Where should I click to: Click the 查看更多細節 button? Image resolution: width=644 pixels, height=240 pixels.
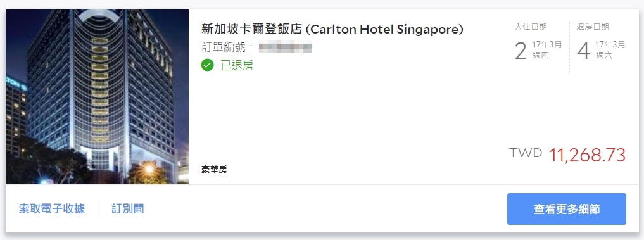(x=566, y=209)
